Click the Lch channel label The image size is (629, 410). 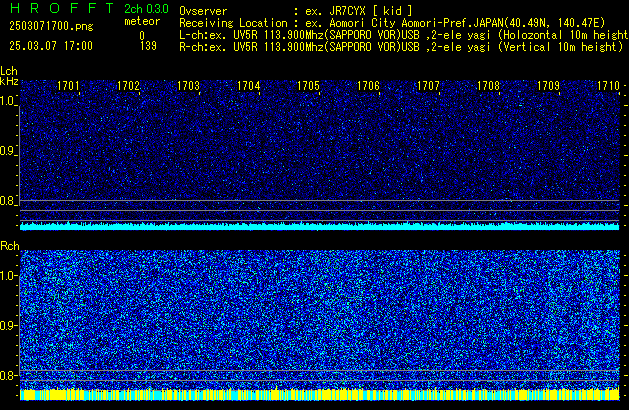[9, 71]
